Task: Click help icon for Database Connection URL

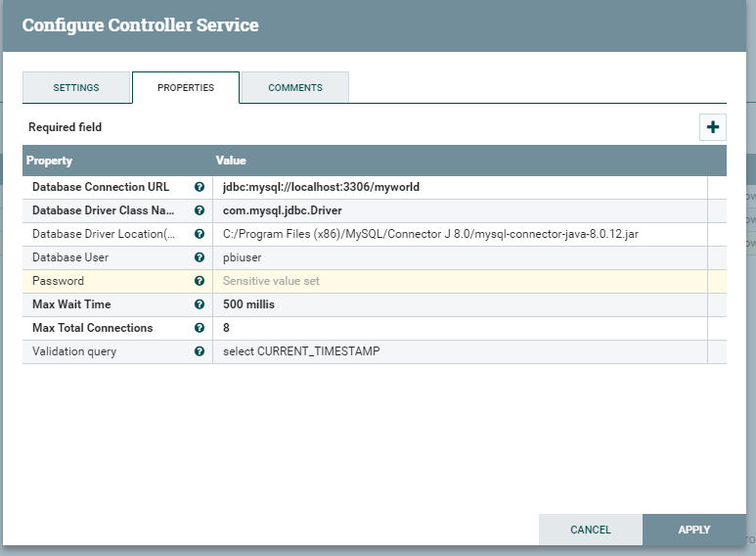Action: 200,187
